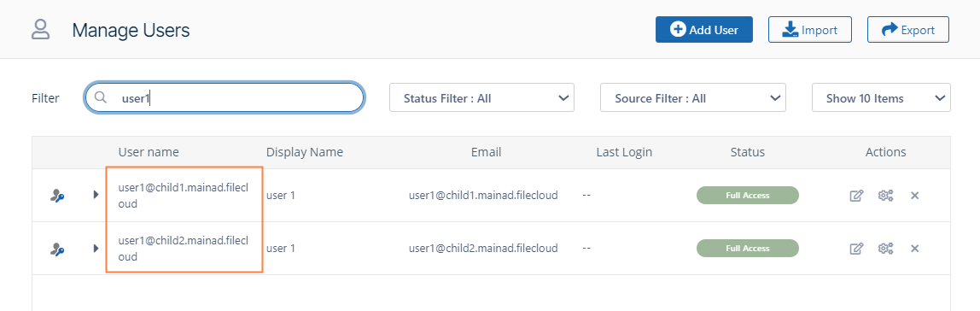980x311 pixels.
Task: Expand the user1@child2 row arrow
Action: tap(96, 249)
